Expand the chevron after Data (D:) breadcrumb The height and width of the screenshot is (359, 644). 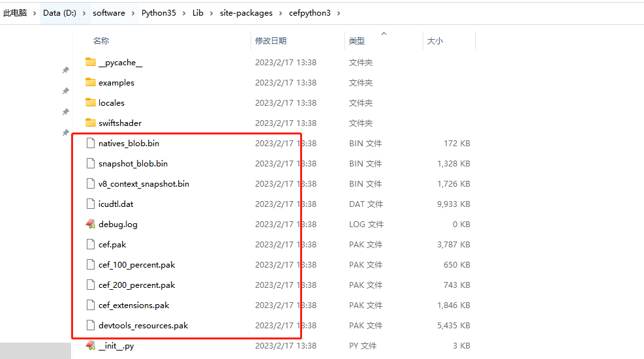[84, 13]
